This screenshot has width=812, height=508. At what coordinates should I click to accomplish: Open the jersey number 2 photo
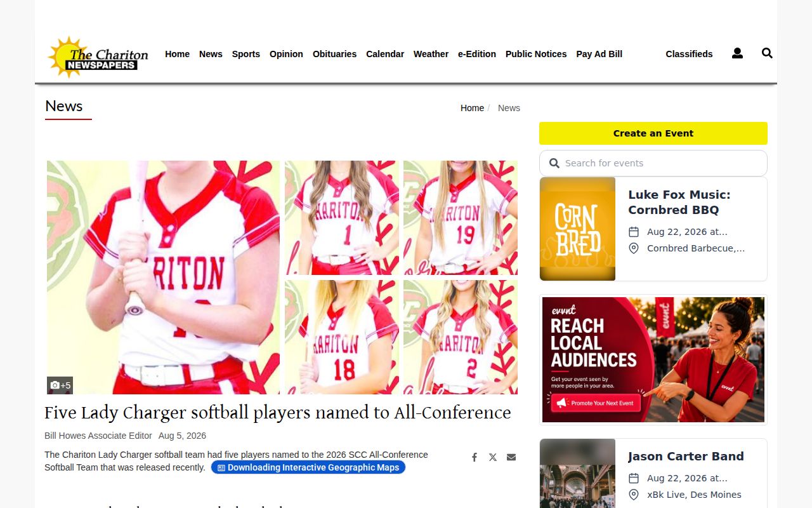click(461, 337)
